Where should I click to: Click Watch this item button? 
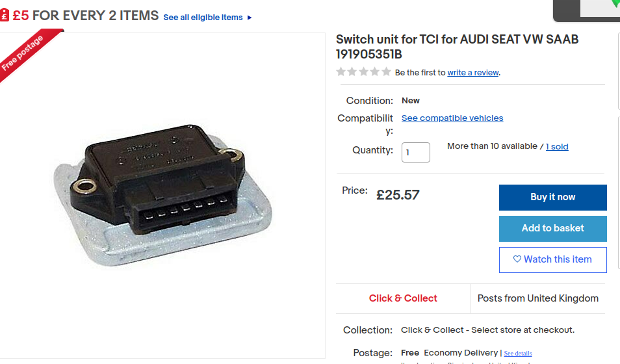coord(553,260)
